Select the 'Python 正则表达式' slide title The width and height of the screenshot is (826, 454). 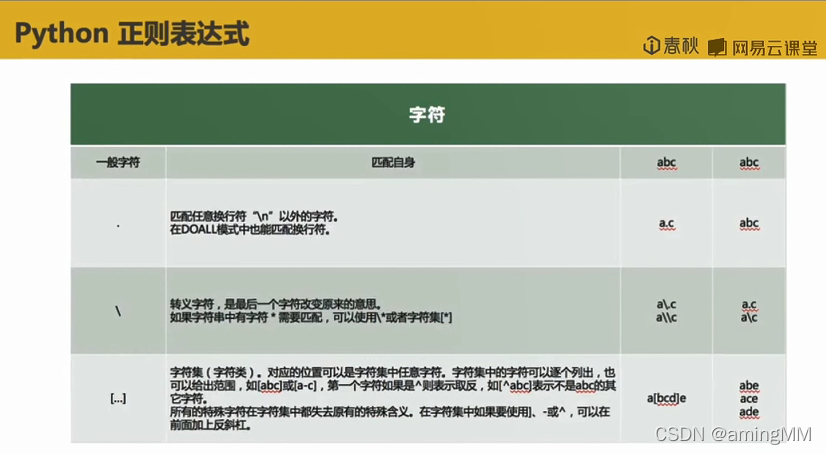(132, 34)
